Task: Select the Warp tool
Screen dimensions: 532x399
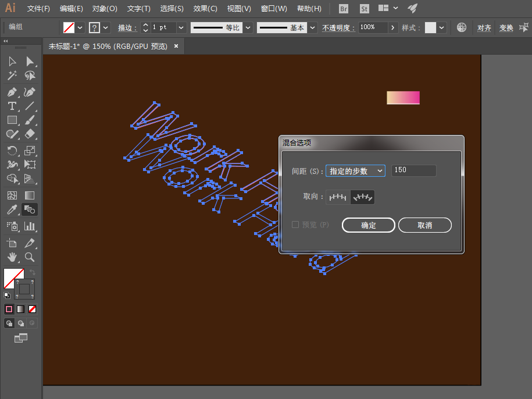Action: 12,164
